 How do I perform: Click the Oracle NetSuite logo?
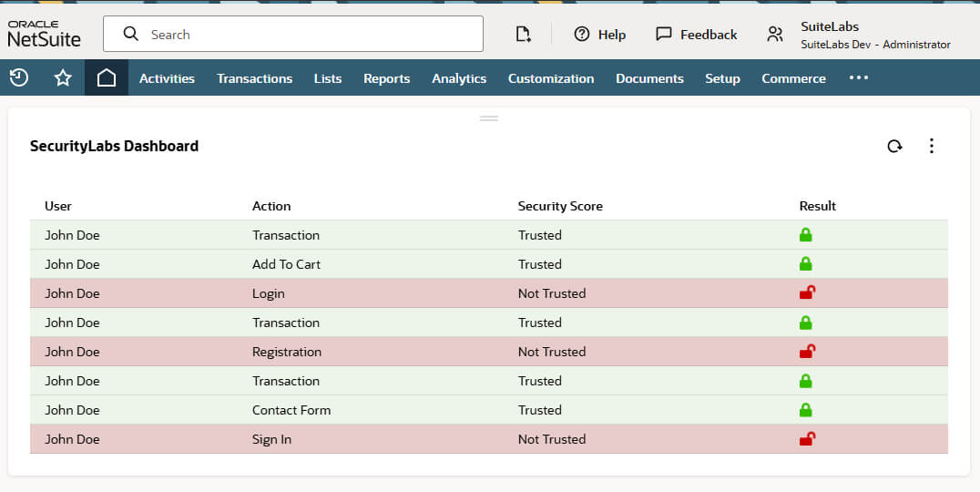point(44,34)
